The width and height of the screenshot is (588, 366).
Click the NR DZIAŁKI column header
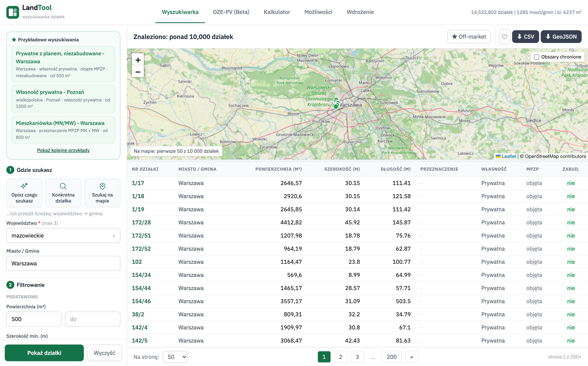click(x=145, y=169)
